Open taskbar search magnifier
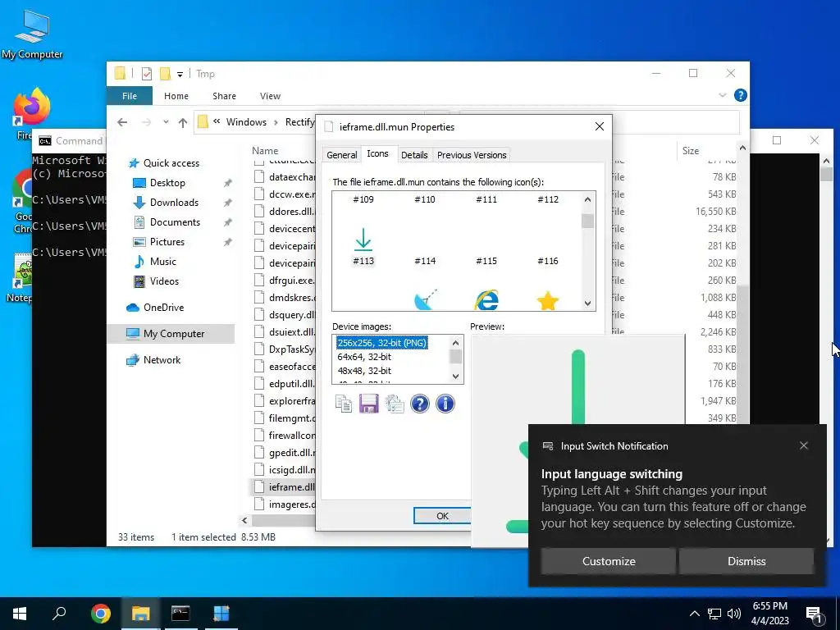Viewport: 840px width, 630px height. [59, 614]
